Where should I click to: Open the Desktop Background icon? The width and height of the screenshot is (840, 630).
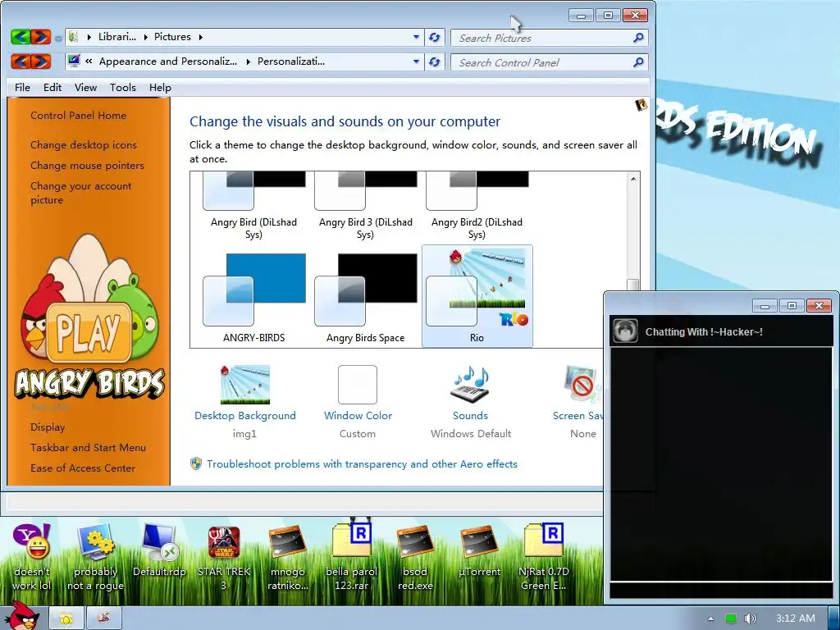pyautogui.click(x=244, y=385)
